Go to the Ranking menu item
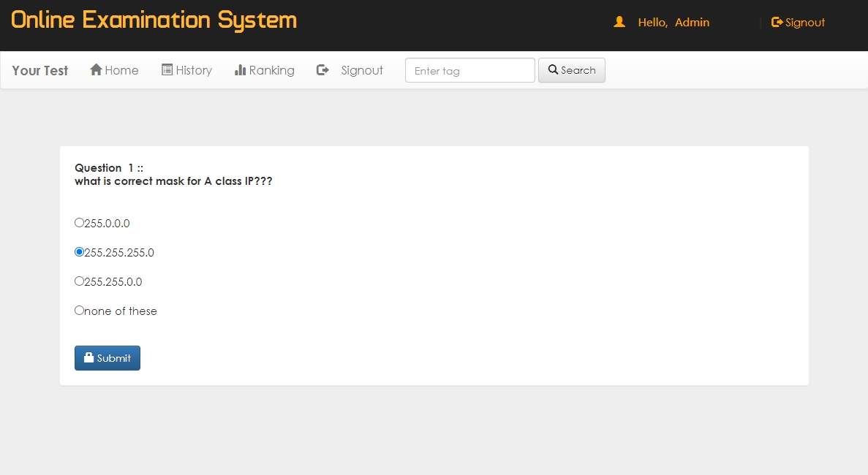This screenshot has width=868, height=475. [271, 70]
